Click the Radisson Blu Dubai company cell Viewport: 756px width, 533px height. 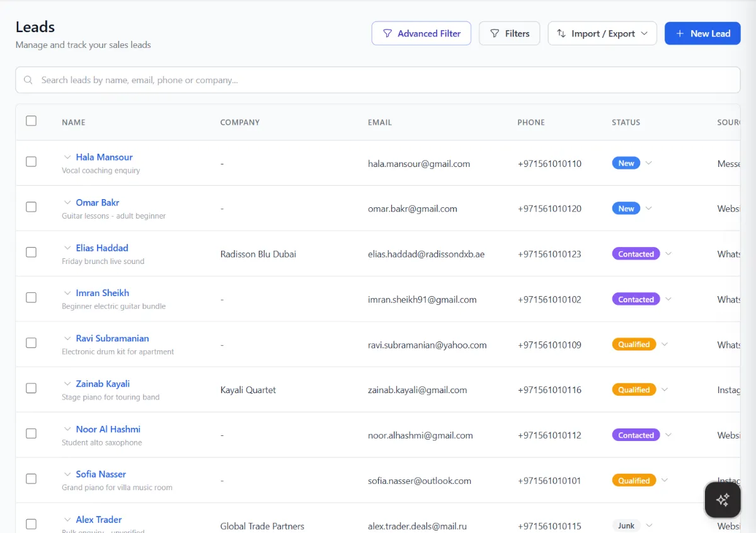258,254
